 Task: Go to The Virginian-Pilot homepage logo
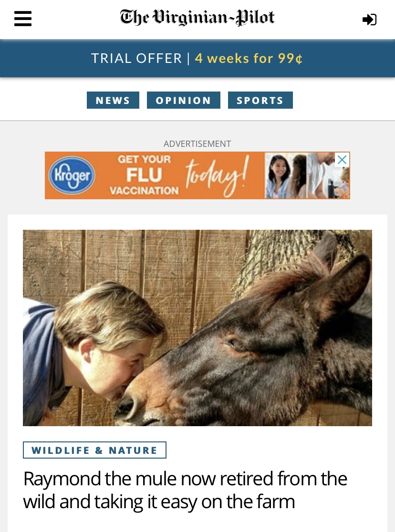197,18
